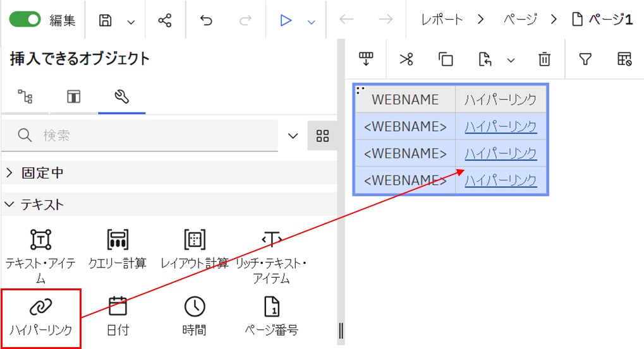Viewport: 644px width, 349px height.
Task: Select ページ in the breadcrumb
Action: pos(520,20)
